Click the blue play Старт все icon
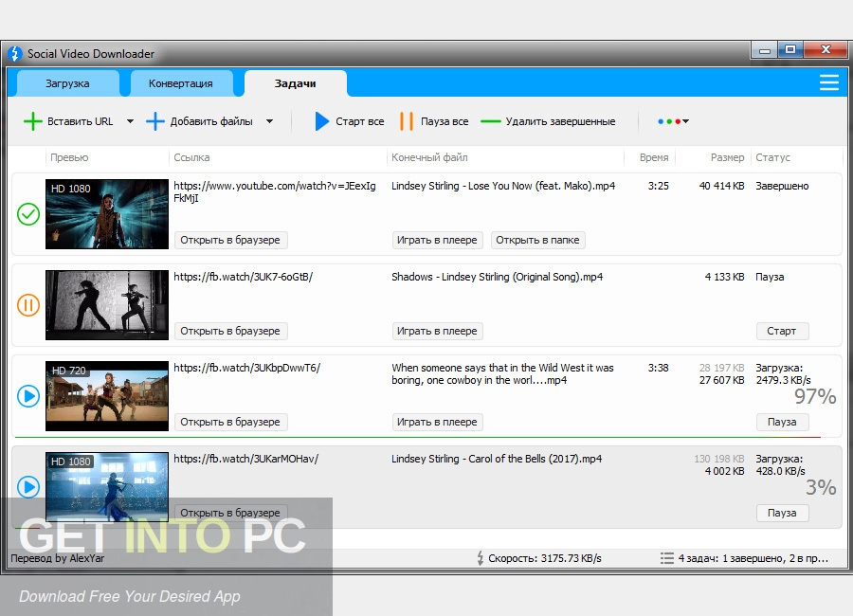The width and height of the screenshot is (853, 616). click(x=321, y=121)
